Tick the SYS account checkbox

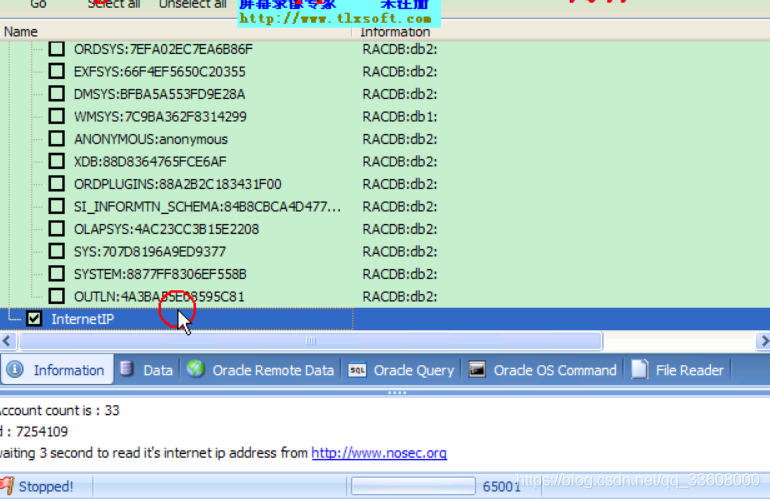(x=56, y=251)
